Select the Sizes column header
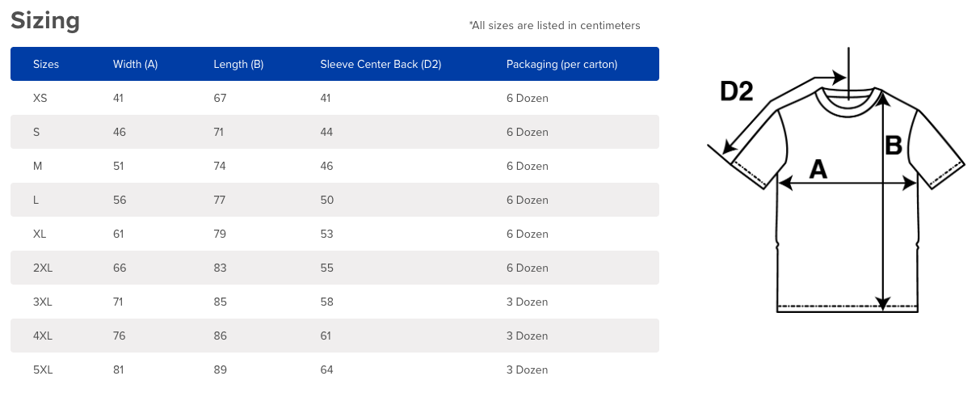The width and height of the screenshot is (980, 397). [46, 64]
